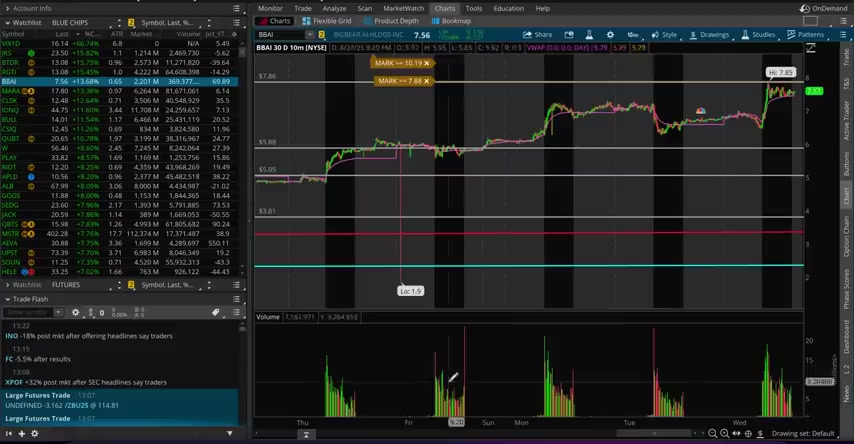
Task: Click the Share button
Action: (x=538, y=34)
